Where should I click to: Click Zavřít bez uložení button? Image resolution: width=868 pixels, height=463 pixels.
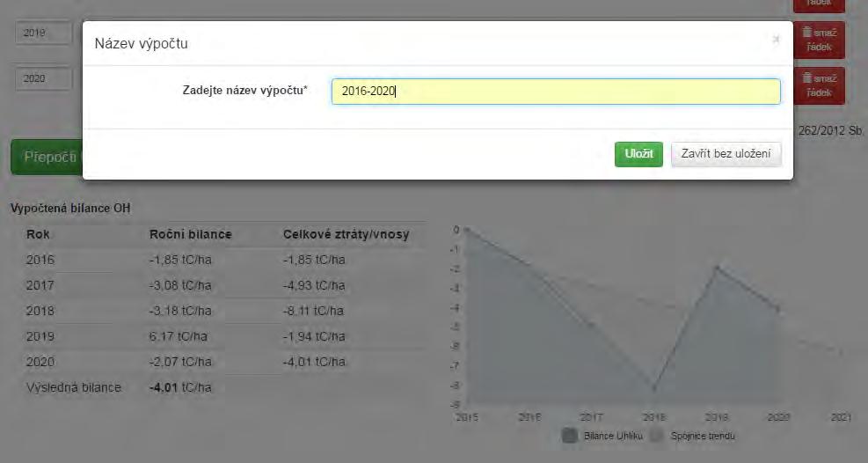726,154
